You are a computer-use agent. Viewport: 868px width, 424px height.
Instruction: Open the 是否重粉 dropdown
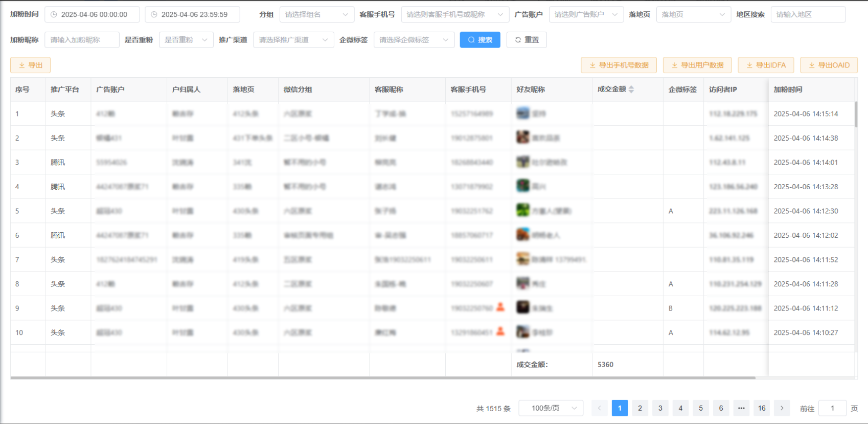pyautogui.click(x=186, y=40)
